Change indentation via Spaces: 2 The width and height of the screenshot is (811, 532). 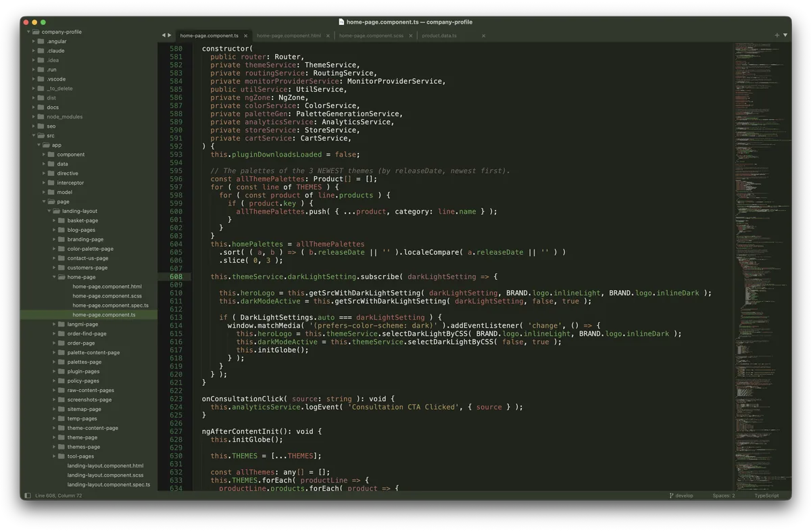723,495
